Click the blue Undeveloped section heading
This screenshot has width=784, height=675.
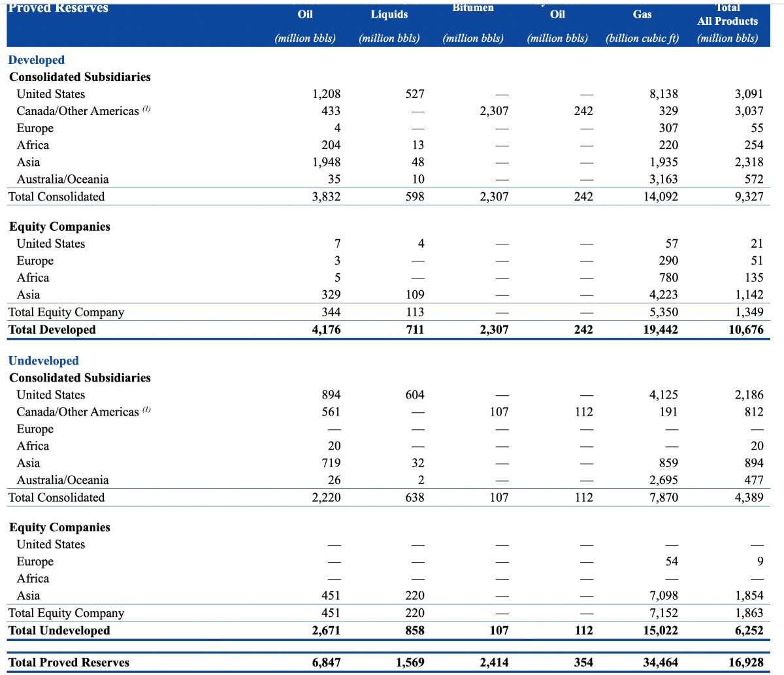point(43,361)
